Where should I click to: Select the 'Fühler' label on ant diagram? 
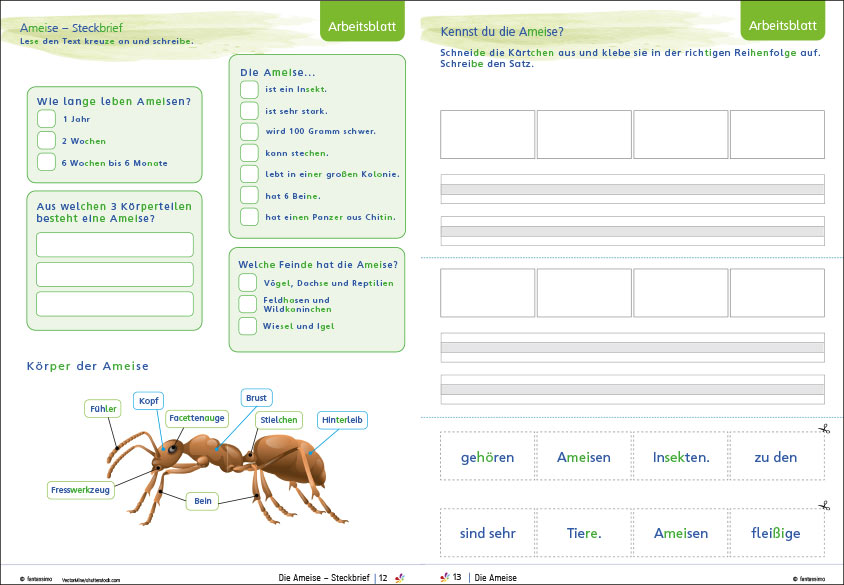coord(103,408)
